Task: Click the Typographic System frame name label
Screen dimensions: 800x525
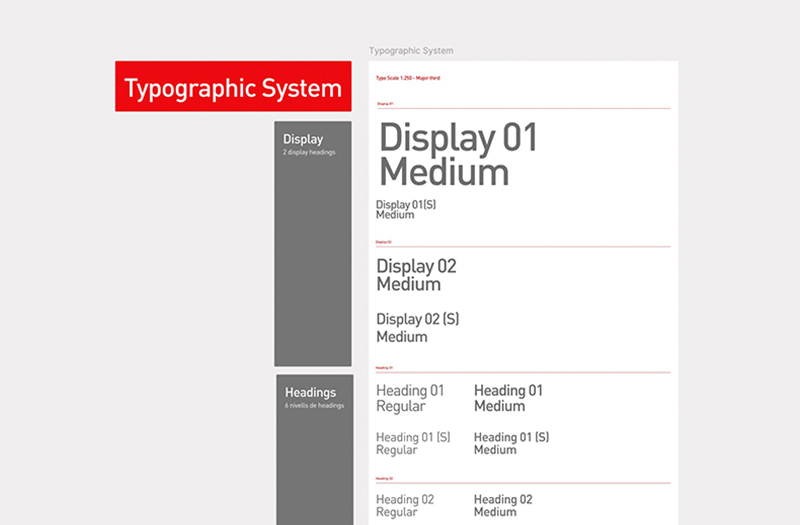Action: (x=410, y=50)
